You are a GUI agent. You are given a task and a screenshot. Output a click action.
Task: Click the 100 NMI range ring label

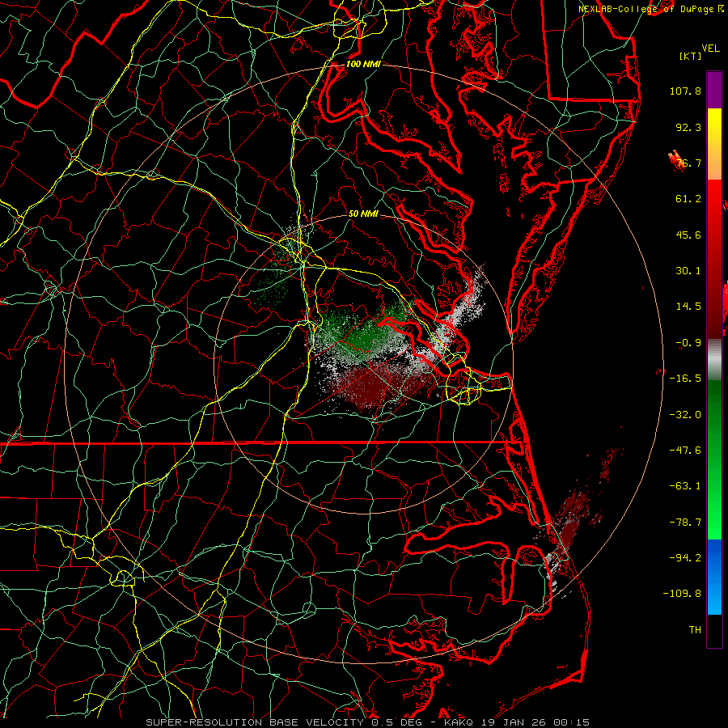click(x=363, y=64)
